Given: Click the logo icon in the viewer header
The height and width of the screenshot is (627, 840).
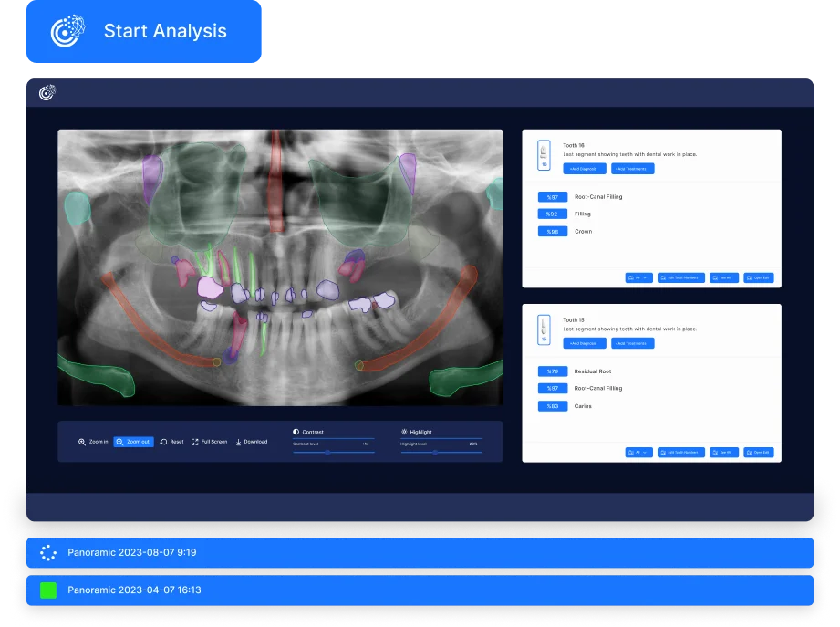Looking at the screenshot, I should pyautogui.click(x=47, y=92).
